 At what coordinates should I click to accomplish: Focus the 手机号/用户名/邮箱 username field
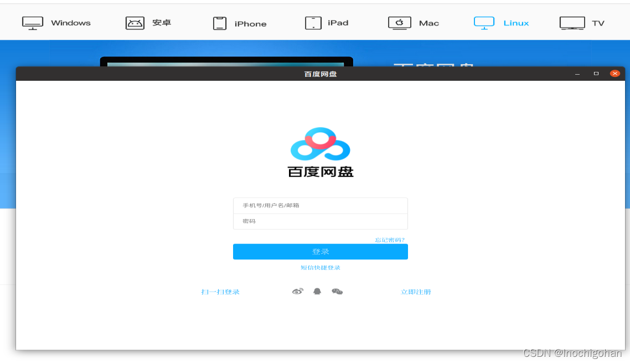tap(320, 205)
